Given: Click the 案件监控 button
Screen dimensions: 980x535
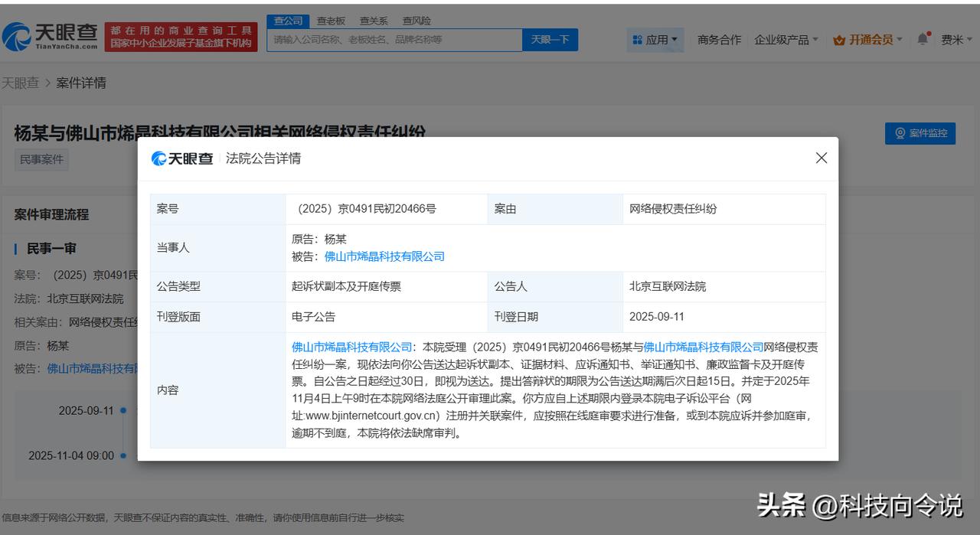Looking at the screenshot, I should tap(920, 133).
